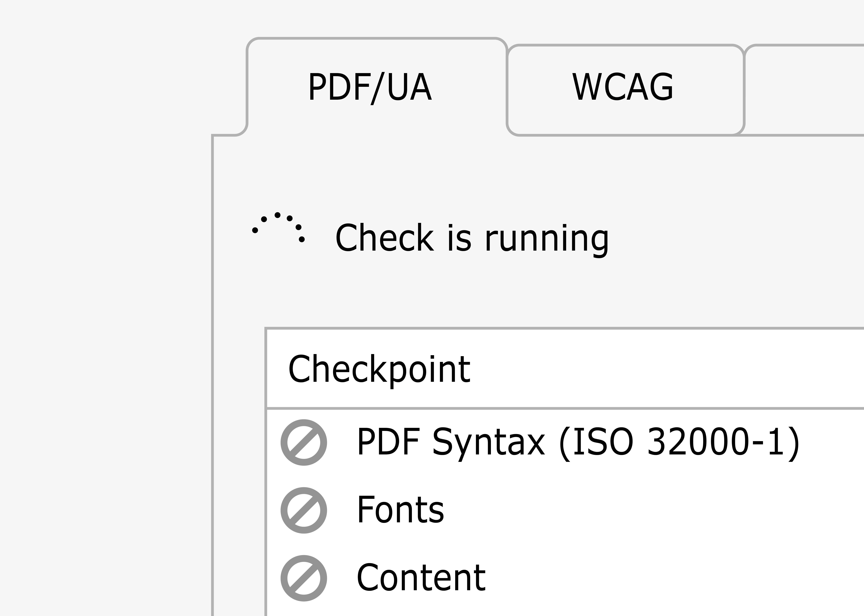Click the not-checked icon beside Content
Image resolution: width=864 pixels, height=616 pixels.
[304, 578]
